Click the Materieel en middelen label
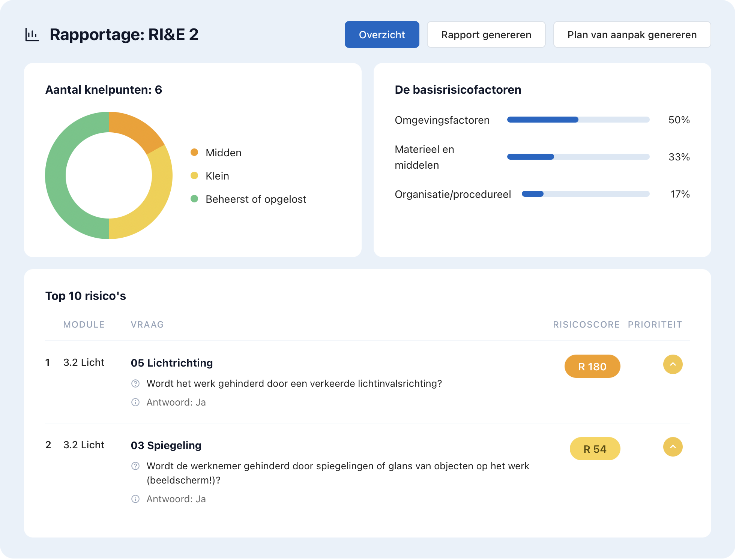Image resolution: width=736 pixels, height=560 pixels. (x=424, y=157)
